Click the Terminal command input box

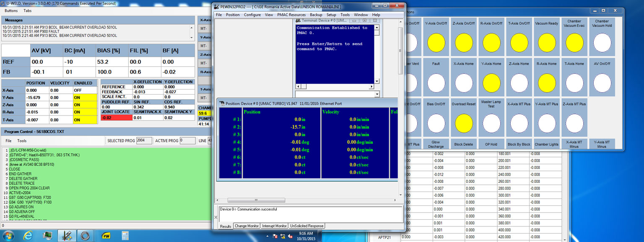(x=334, y=94)
